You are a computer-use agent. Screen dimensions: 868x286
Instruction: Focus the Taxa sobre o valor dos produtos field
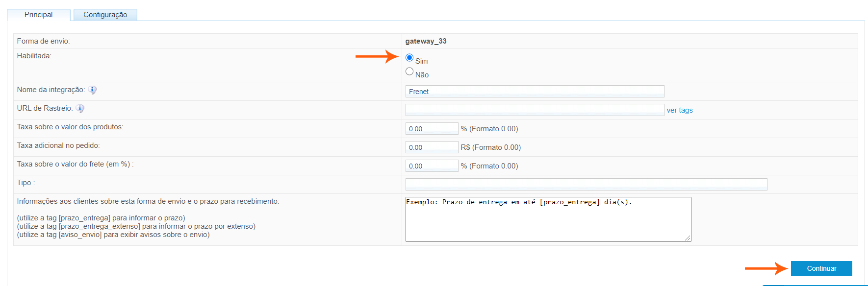pyautogui.click(x=432, y=129)
